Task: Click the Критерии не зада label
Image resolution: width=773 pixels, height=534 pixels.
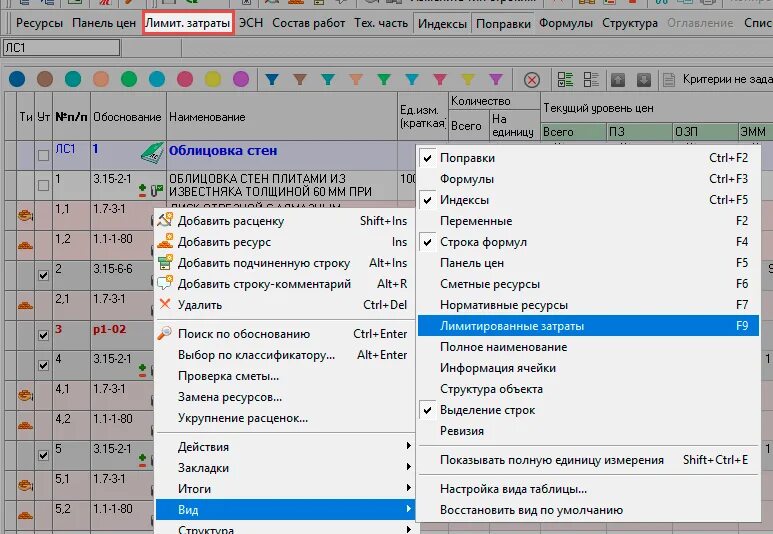Action: (727, 79)
